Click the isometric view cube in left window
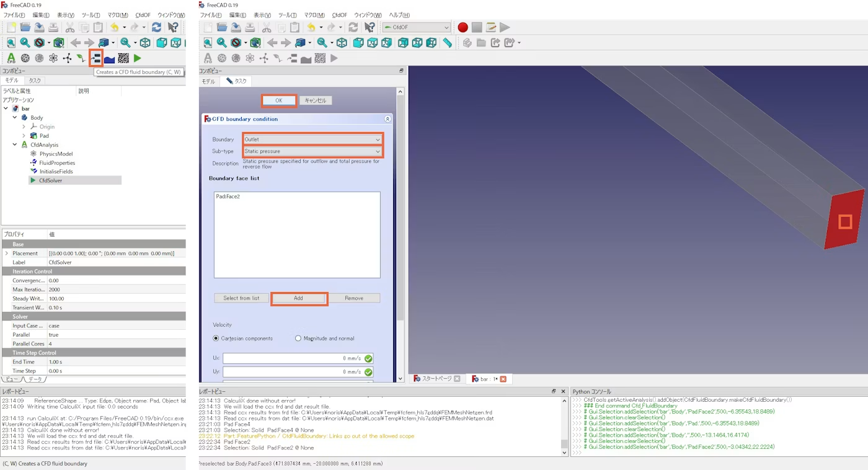 tap(145, 43)
